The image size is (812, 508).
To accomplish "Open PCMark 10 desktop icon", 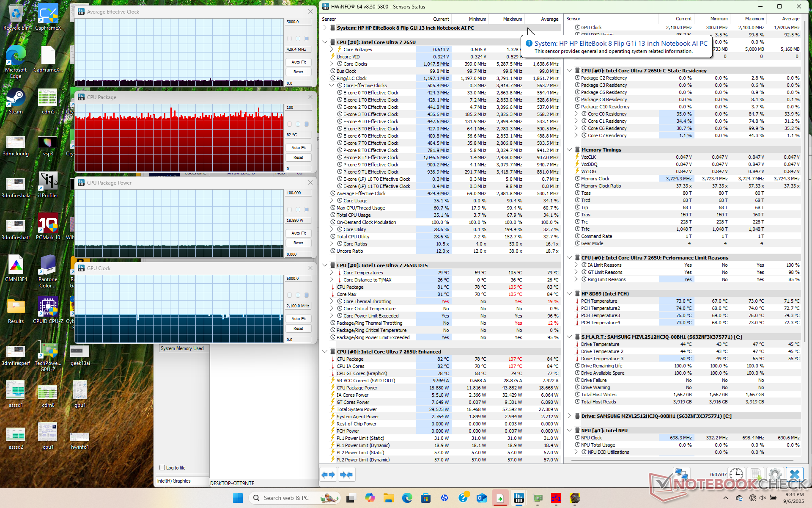I will click(48, 226).
